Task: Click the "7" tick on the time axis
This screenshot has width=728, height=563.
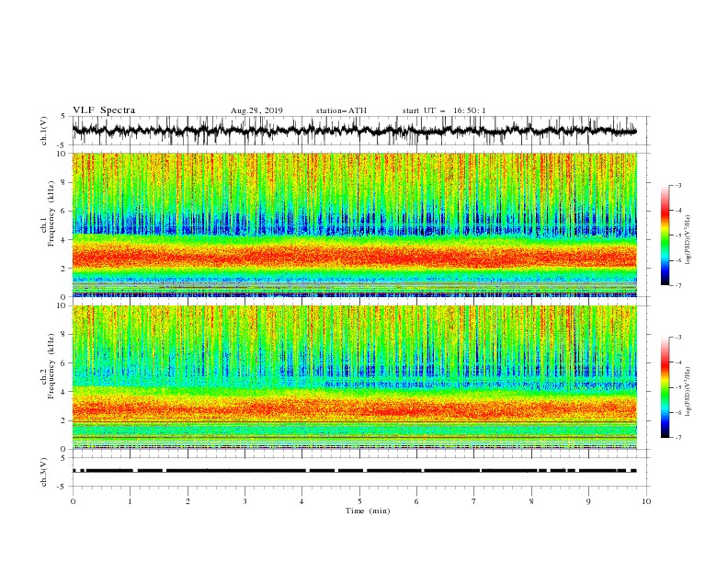Action: tap(473, 501)
